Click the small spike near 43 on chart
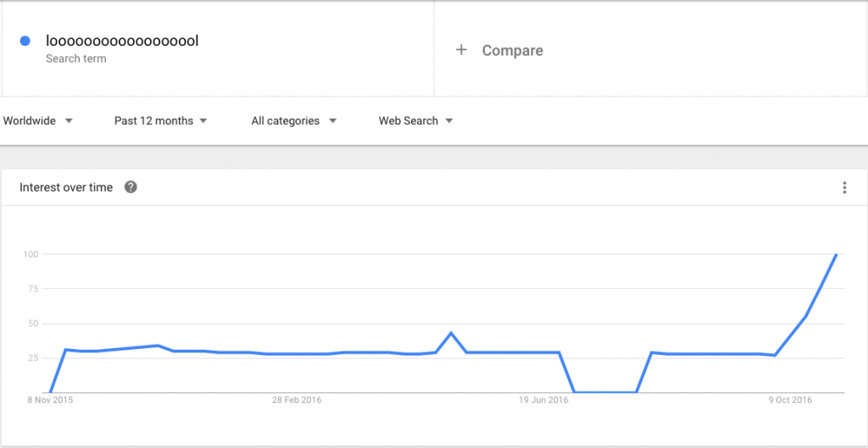 click(x=451, y=333)
